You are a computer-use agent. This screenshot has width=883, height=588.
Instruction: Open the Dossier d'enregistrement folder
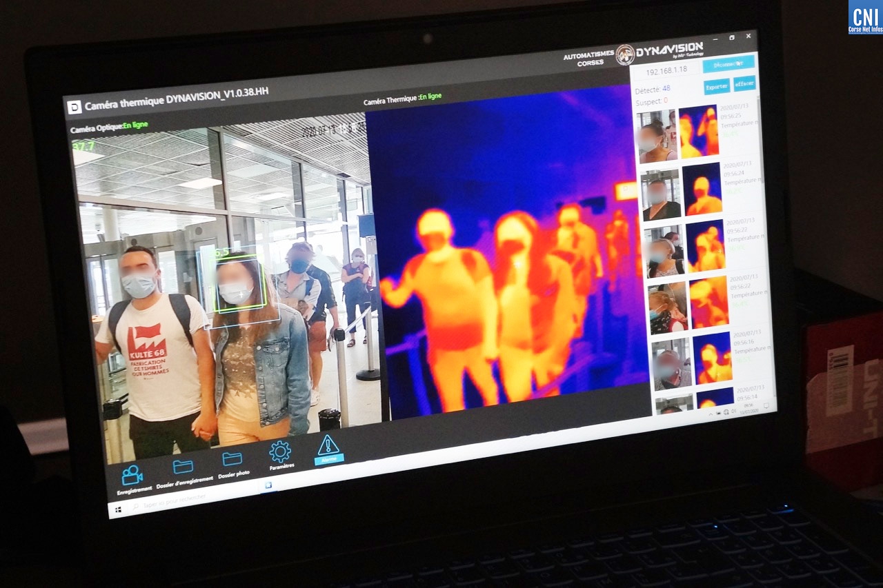(x=183, y=467)
